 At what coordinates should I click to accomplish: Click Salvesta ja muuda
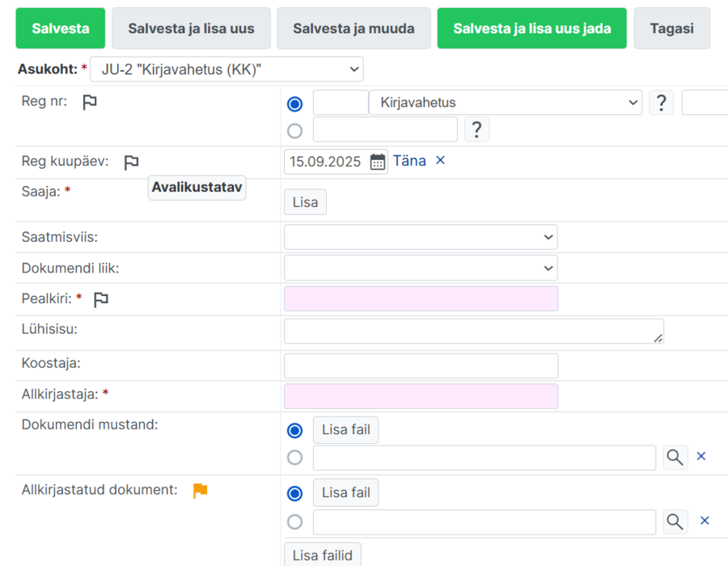point(353,28)
